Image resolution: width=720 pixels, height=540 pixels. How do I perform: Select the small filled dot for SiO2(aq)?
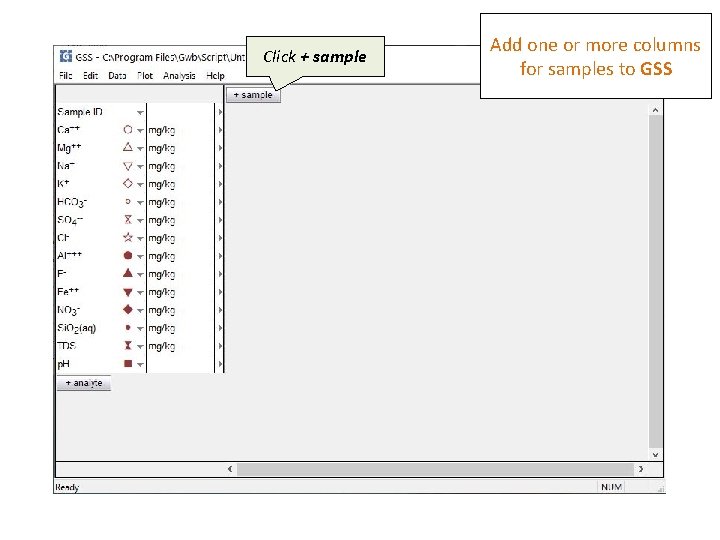[128, 327]
